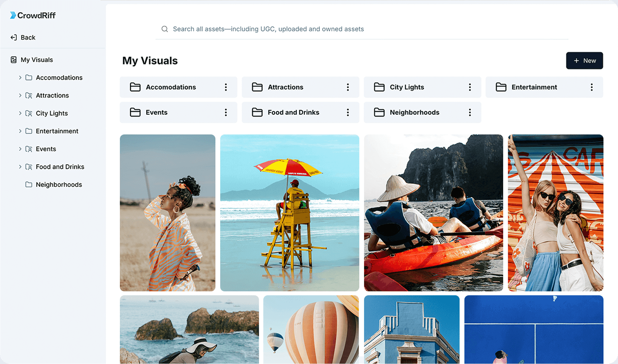
Task: Open the Food and Drinks folder card
Action: coord(300,112)
